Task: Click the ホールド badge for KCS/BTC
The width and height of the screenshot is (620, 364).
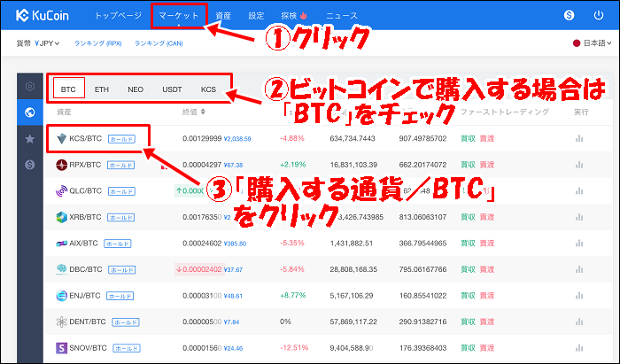Action: coord(122,139)
